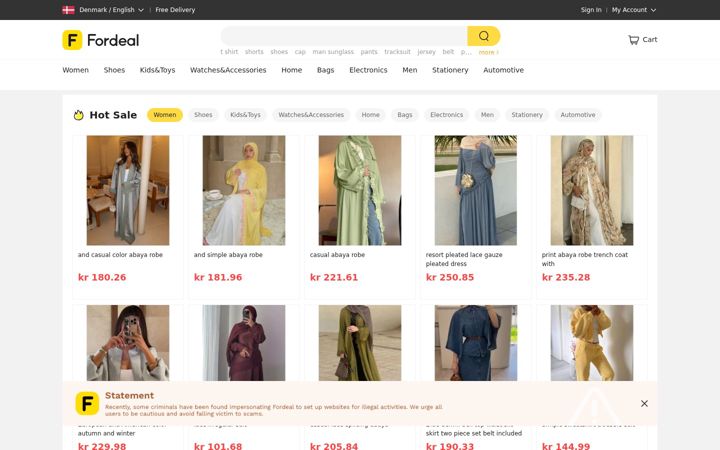Click the yellow search magnifier button
This screenshot has width=720, height=450.
pos(484,36)
